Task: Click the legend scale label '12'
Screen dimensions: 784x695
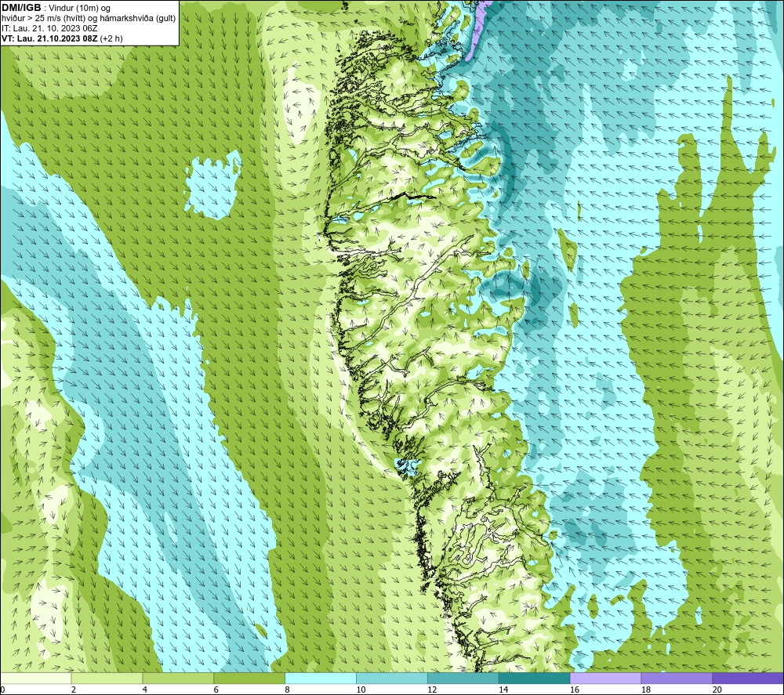Action: pos(432,690)
